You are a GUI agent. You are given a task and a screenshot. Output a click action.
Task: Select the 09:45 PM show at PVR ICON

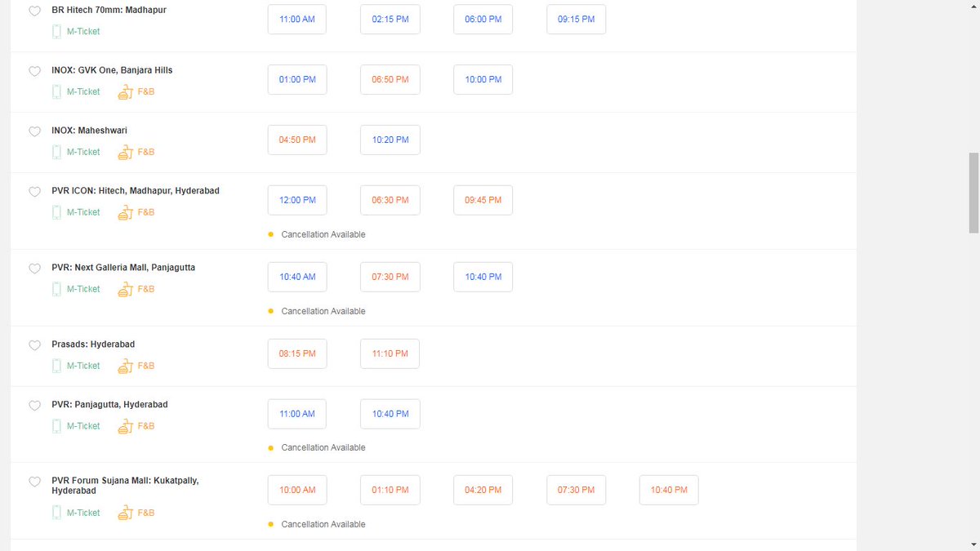[x=483, y=200]
